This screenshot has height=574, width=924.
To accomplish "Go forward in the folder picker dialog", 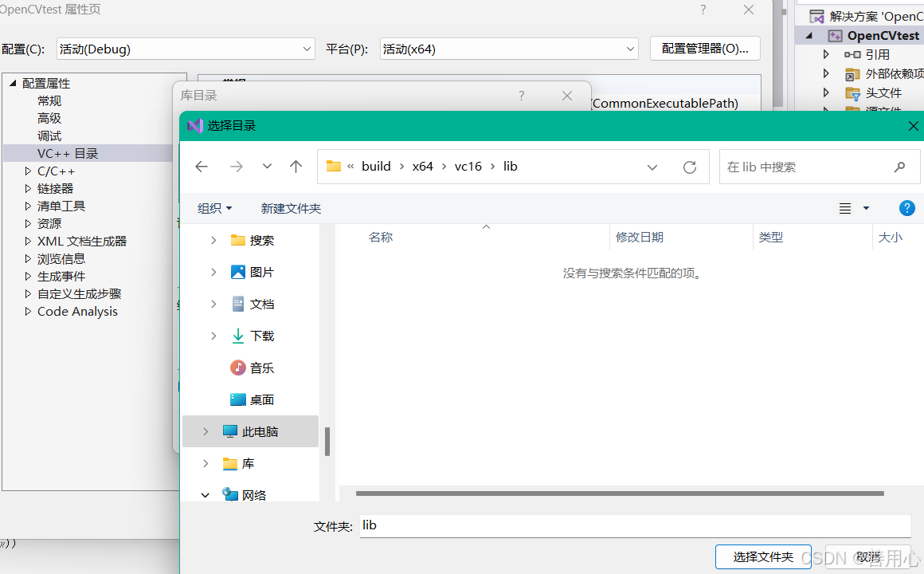I will (x=237, y=167).
